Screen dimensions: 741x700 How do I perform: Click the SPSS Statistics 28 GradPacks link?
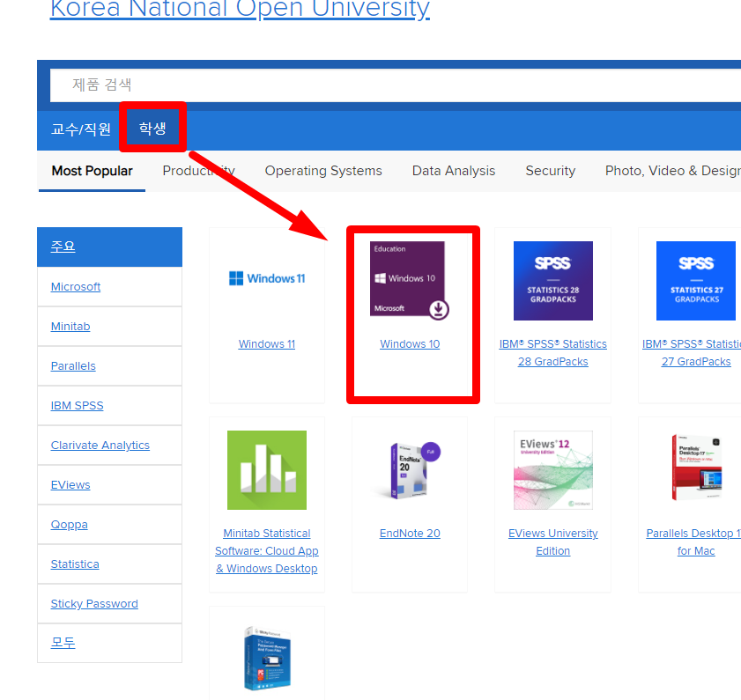(x=553, y=353)
